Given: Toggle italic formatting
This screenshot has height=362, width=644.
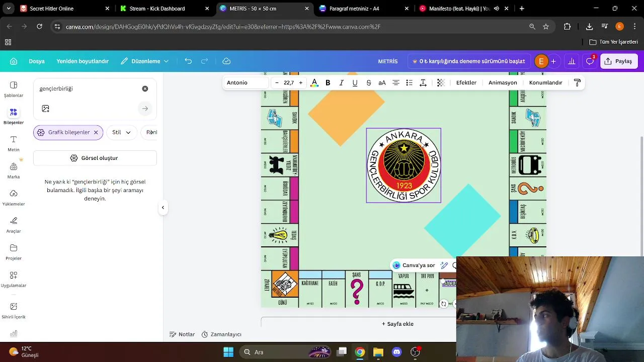Looking at the screenshot, I should click(342, 82).
